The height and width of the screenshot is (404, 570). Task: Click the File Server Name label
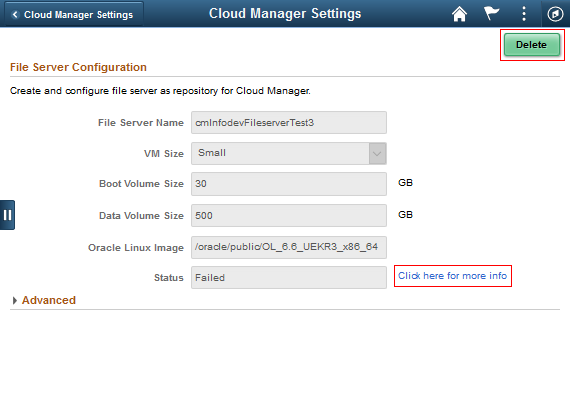pos(141,123)
